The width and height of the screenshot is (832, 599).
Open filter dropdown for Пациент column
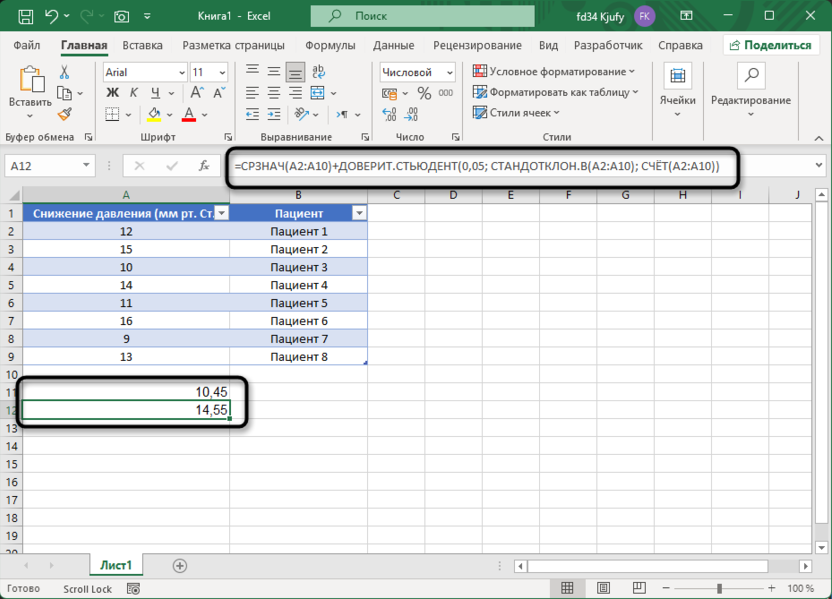(x=359, y=213)
